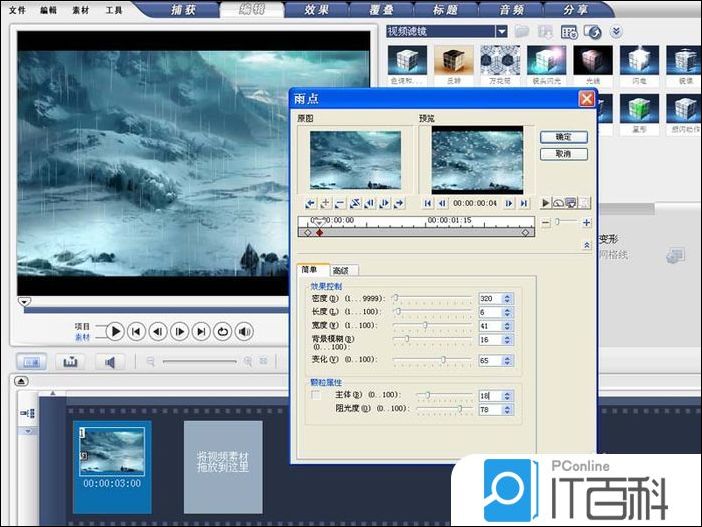
Task: Switch to storyboard view mode button
Action: click(32, 361)
